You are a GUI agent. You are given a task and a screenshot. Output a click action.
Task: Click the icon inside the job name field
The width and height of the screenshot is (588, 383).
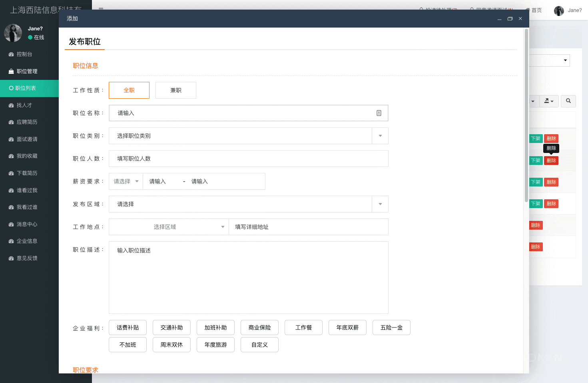point(379,113)
